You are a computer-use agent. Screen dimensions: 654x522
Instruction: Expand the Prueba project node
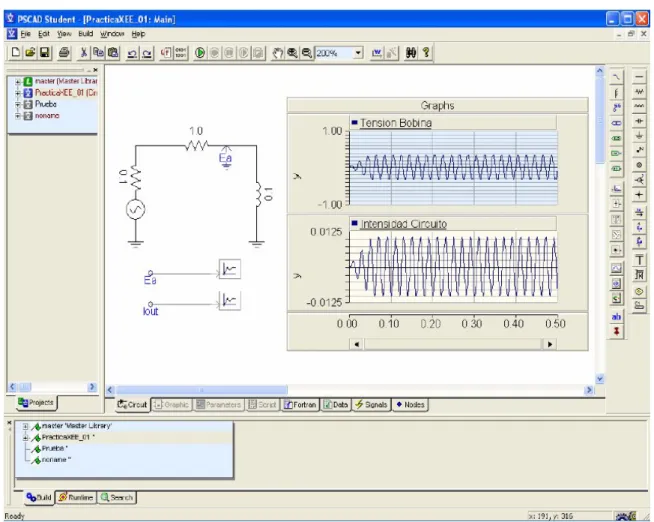point(18,105)
